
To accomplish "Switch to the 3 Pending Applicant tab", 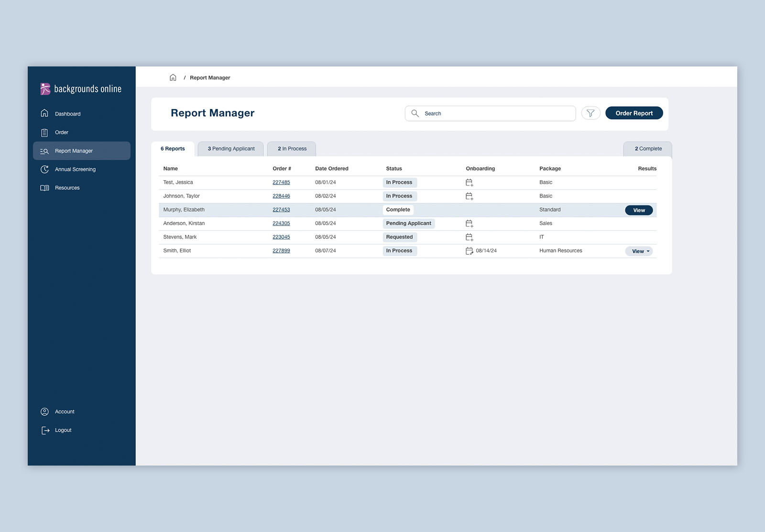I will 231,149.
